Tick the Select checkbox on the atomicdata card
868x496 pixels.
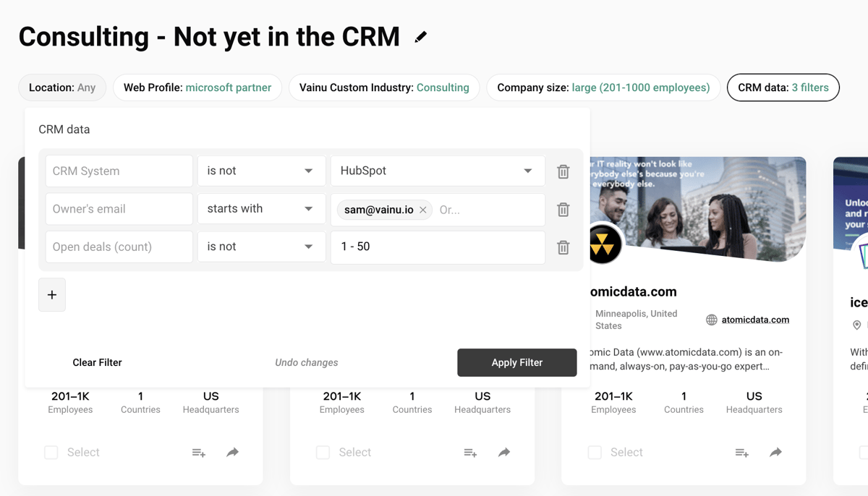pyautogui.click(x=595, y=453)
